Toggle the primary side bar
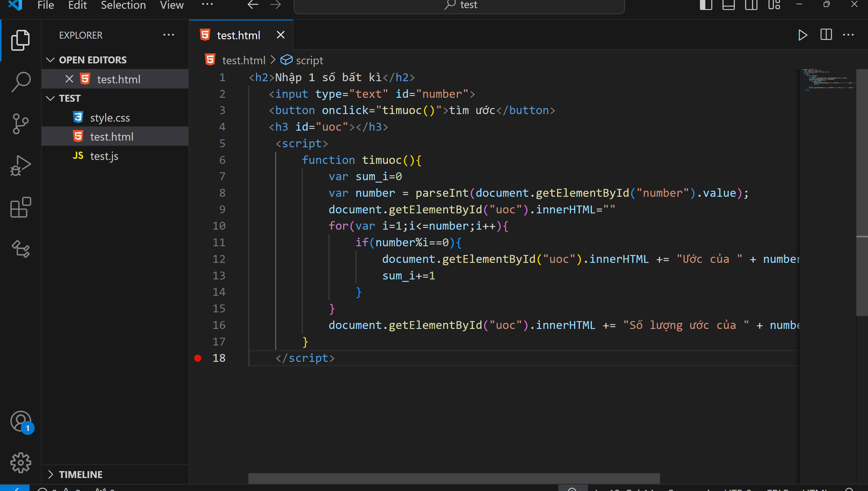Viewport: 868px width, 491px height. pyautogui.click(x=706, y=5)
